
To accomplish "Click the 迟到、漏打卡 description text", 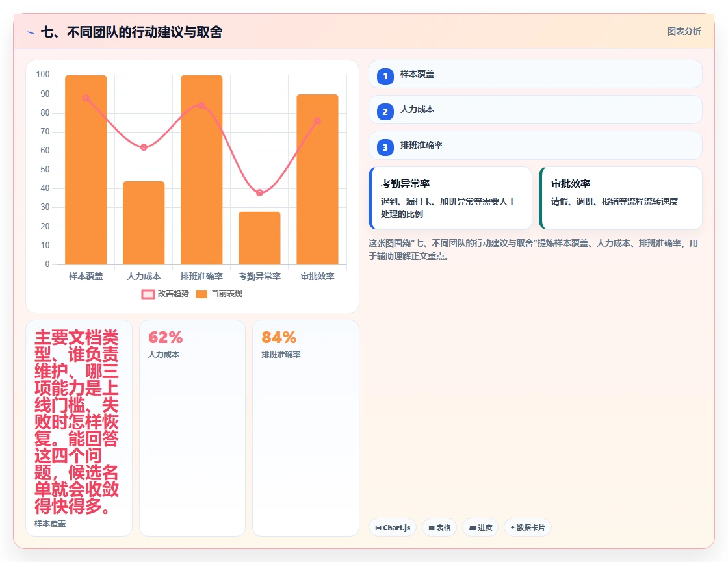I will [x=448, y=208].
